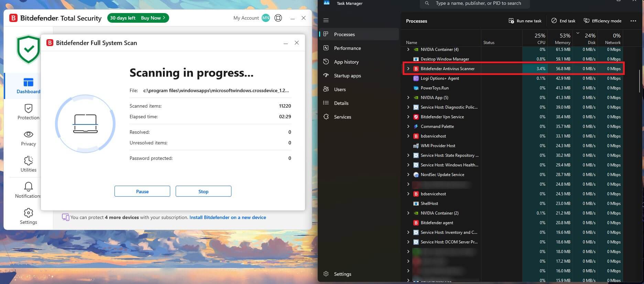Click the install-on-new-device icon in Bitdefender

[x=65, y=217]
